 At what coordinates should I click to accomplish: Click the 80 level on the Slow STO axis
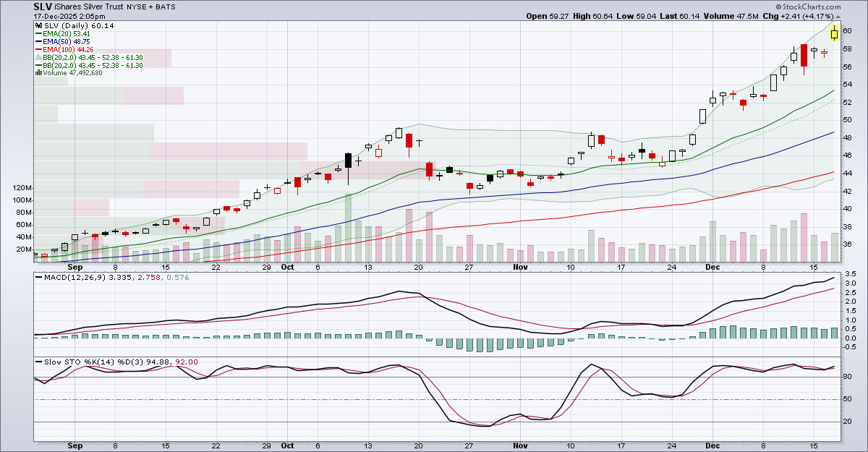pos(846,377)
